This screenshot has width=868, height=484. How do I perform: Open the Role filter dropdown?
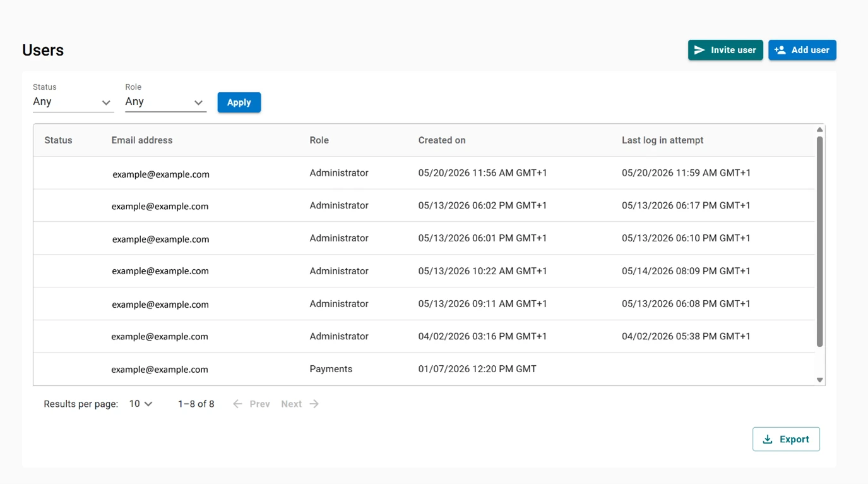[165, 102]
